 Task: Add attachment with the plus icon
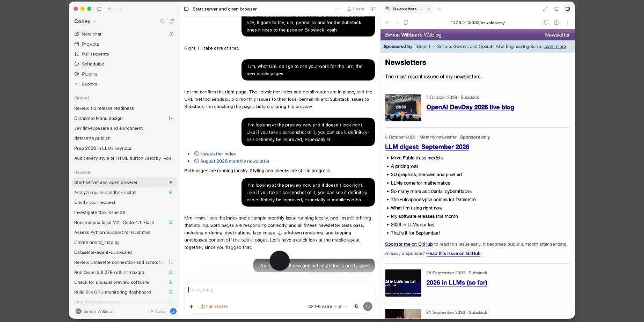(191, 306)
